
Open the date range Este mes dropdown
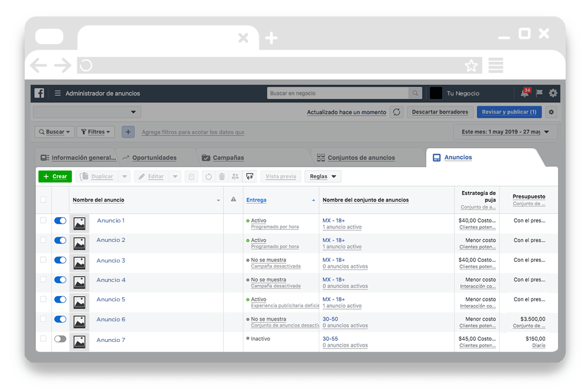tap(505, 132)
